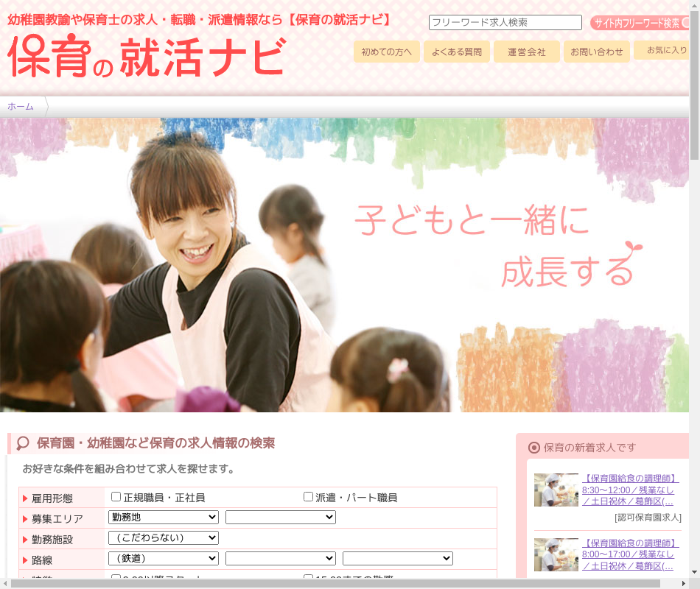
Task: Click the round bullet icon beside 保育の新着求人です
Action: pyautogui.click(x=534, y=448)
